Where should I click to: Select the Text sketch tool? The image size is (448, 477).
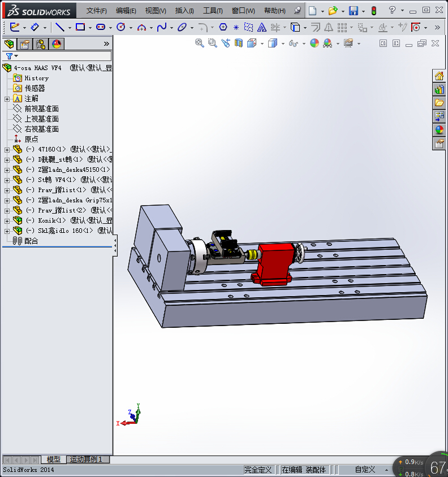coord(261,27)
